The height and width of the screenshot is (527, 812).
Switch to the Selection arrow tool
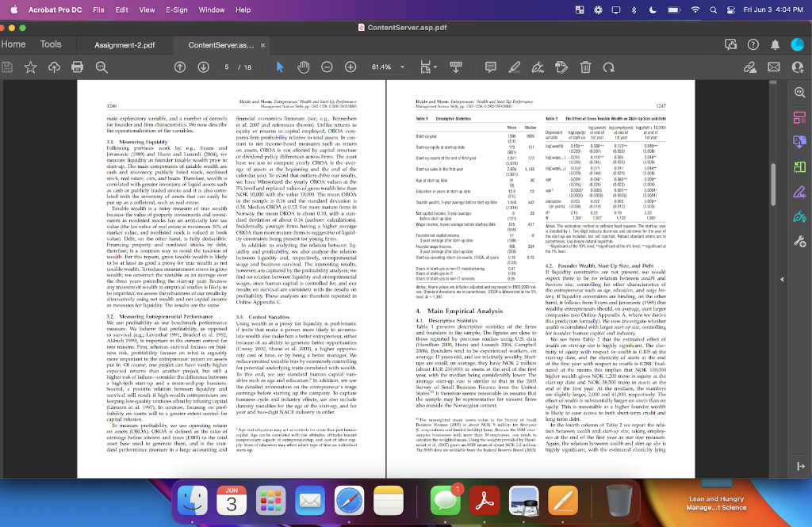click(x=280, y=67)
